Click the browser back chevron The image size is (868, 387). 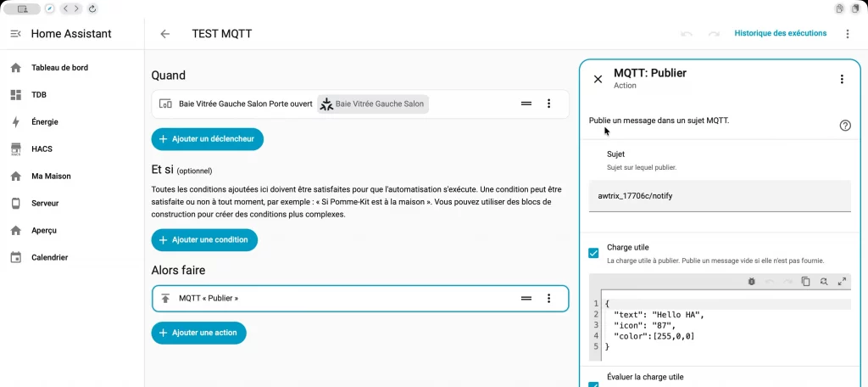coord(66,8)
